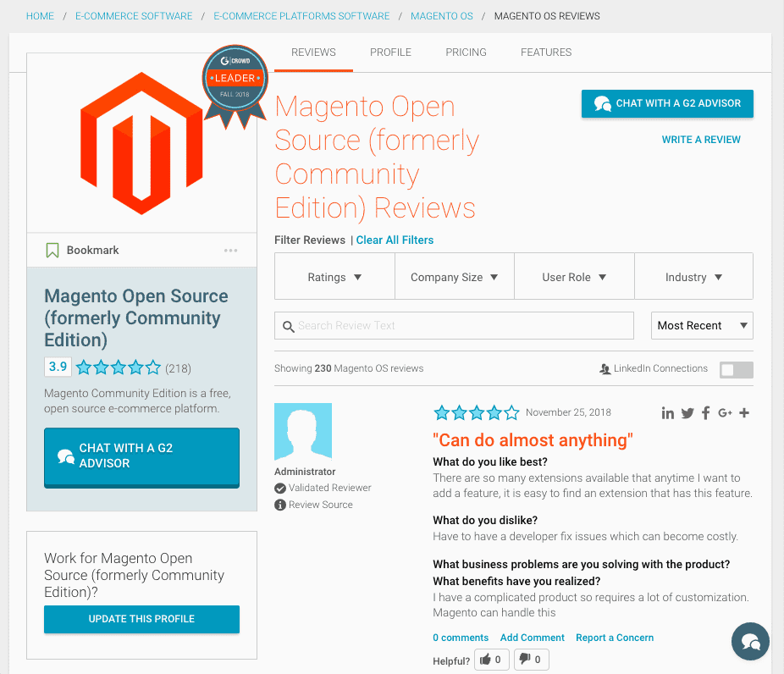Open the Most Recent sort dropdown
Image resolution: width=784 pixels, height=674 pixels.
(702, 325)
